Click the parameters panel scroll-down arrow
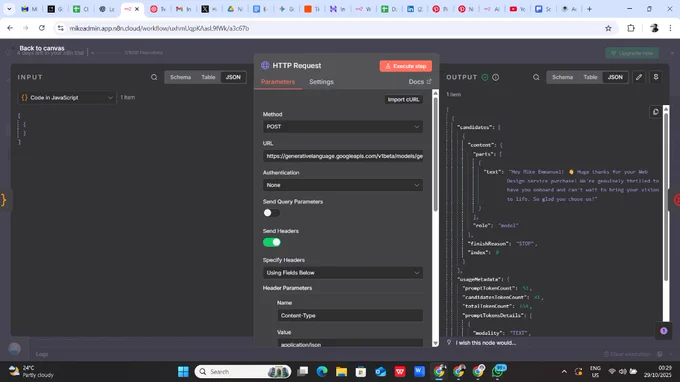 [x=435, y=343]
